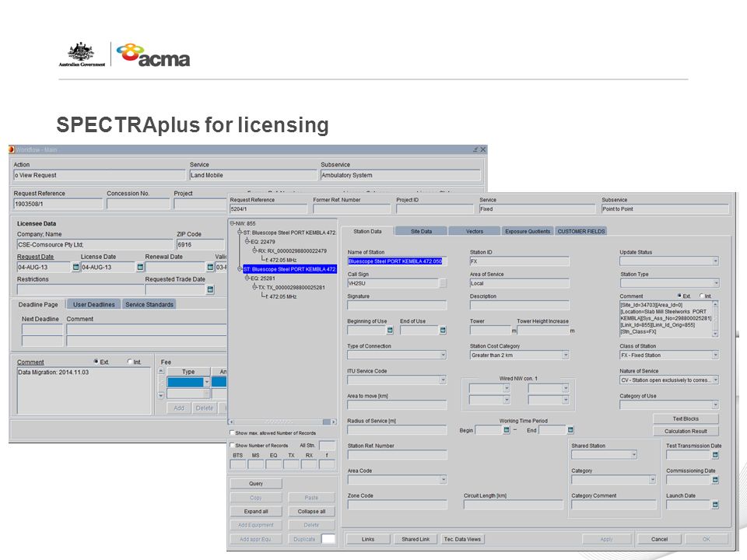Click the Collapse all button
747x560 pixels.
pos(311,512)
